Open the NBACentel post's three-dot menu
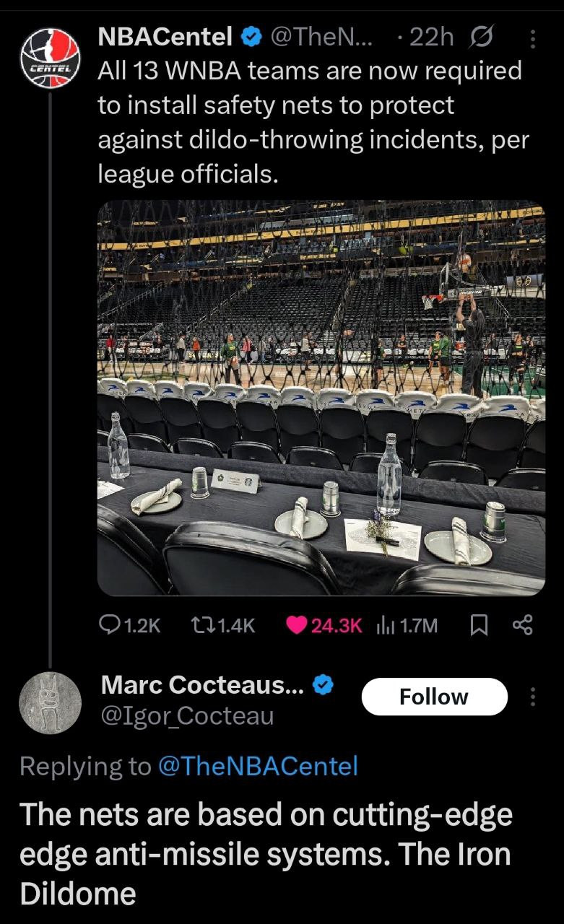This screenshot has height=924, width=564. click(x=534, y=38)
